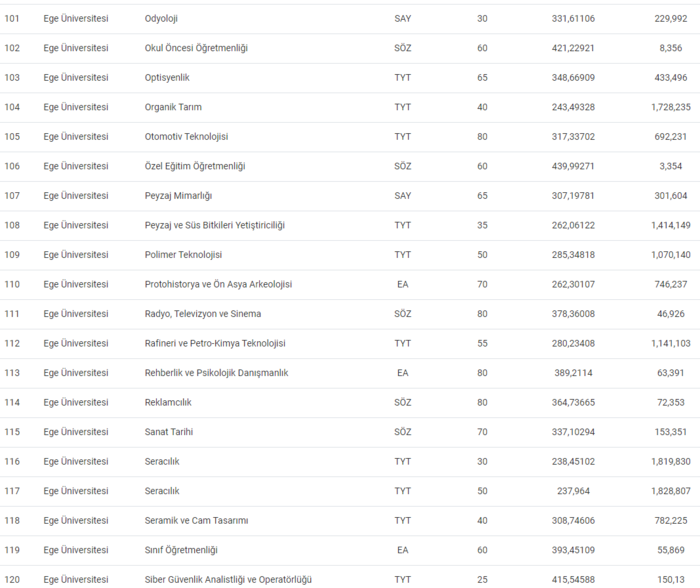
Task: Click the Peyzaj Mimarlığı program name
Action: click(x=179, y=196)
